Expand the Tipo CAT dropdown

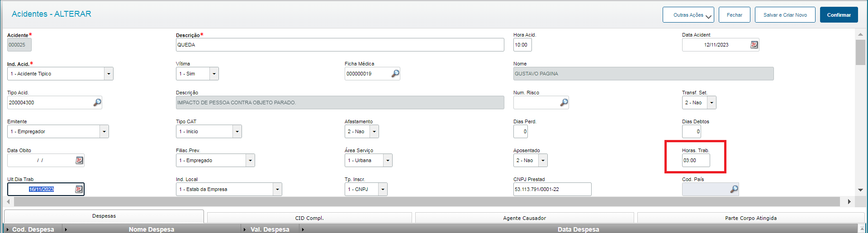click(237, 131)
